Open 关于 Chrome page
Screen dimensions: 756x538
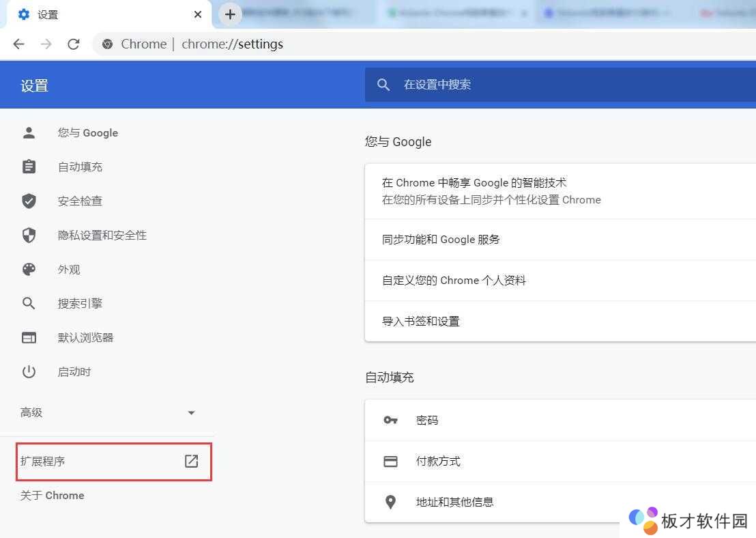pyautogui.click(x=53, y=496)
